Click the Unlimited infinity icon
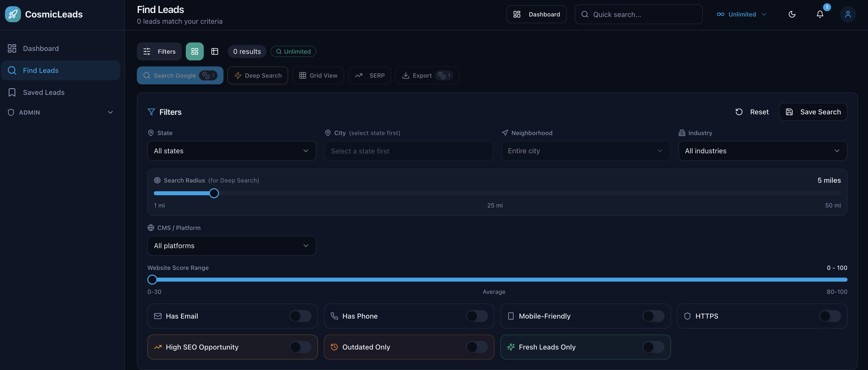The width and height of the screenshot is (868, 370). pos(721,14)
